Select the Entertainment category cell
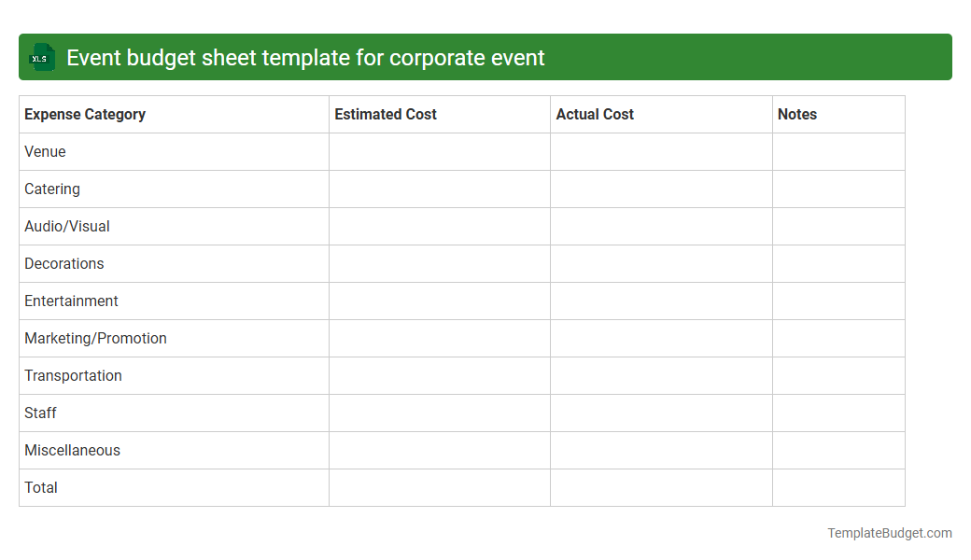 pyautogui.click(x=71, y=301)
